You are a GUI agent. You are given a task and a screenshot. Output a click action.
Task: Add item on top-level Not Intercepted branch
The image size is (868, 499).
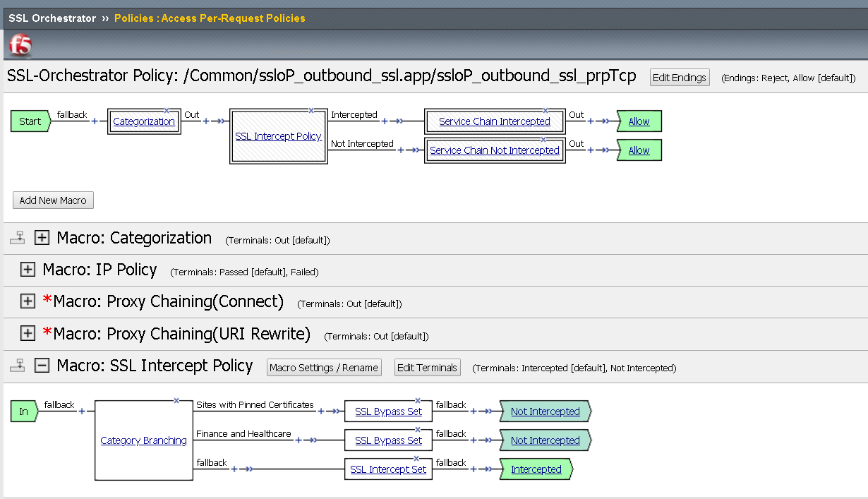click(x=401, y=150)
